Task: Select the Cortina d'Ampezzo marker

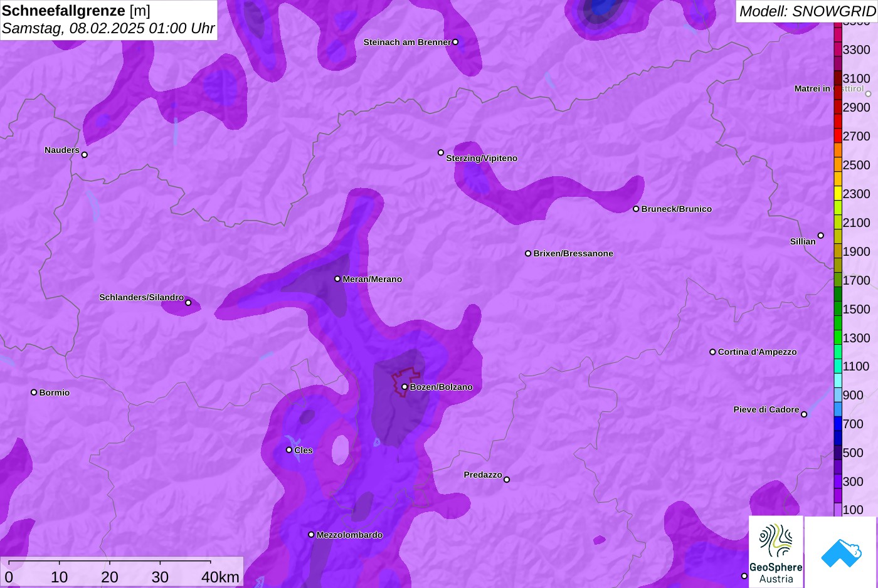Action: [x=712, y=352]
